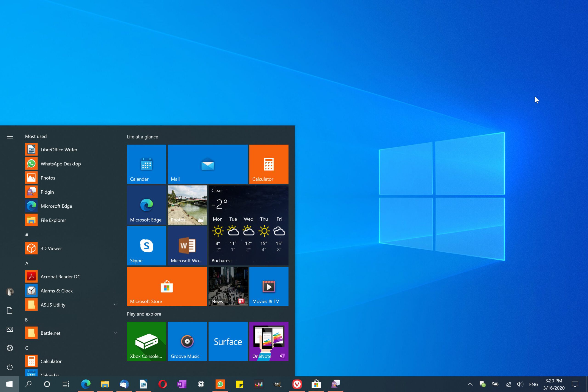
Task: Open the orange Calculator tile
Action: (269, 164)
